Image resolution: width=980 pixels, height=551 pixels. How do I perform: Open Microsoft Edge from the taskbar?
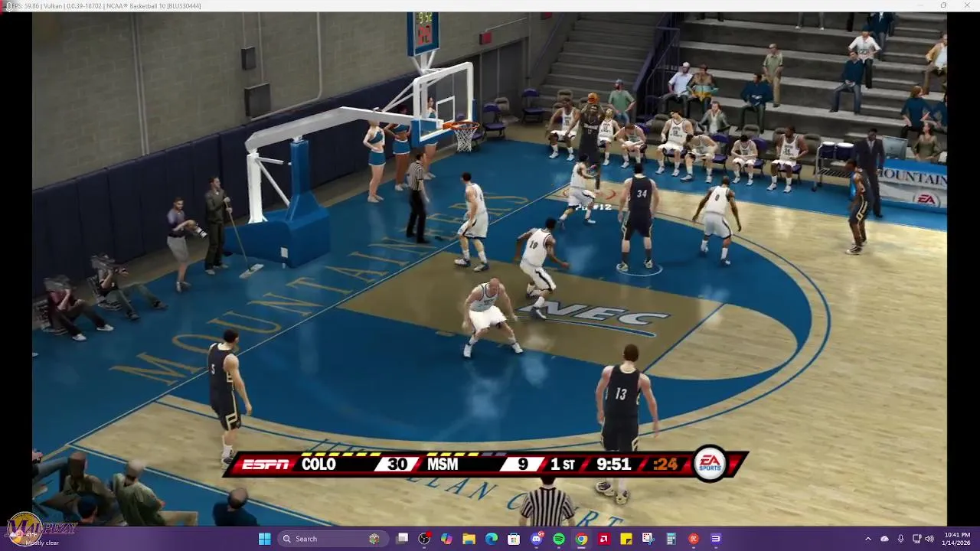point(492,539)
